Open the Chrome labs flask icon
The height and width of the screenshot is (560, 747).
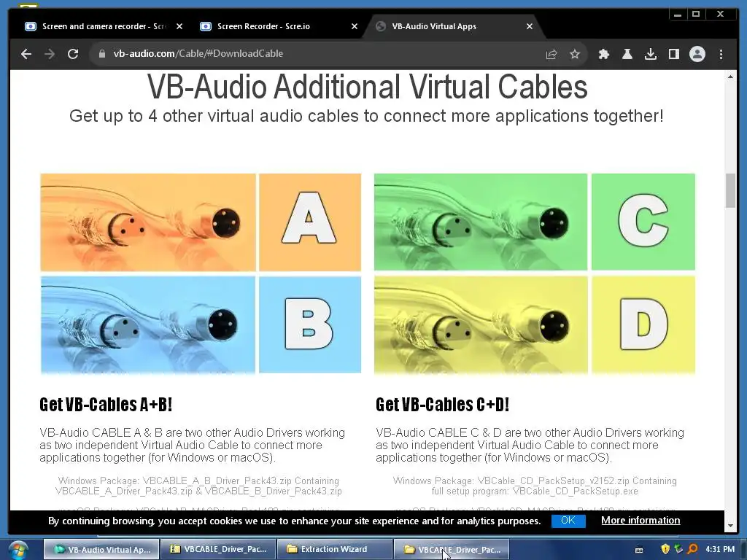click(627, 54)
